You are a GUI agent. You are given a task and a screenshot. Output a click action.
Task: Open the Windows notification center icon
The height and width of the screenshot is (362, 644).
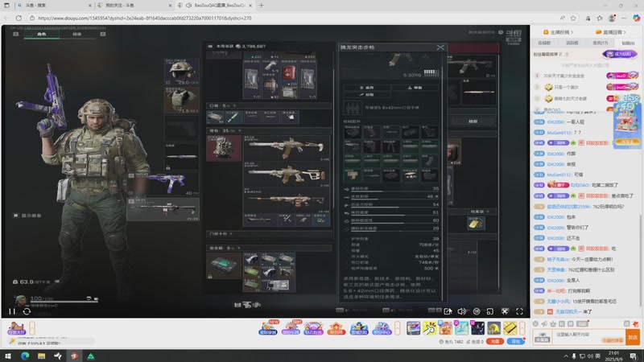tap(634, 356)
